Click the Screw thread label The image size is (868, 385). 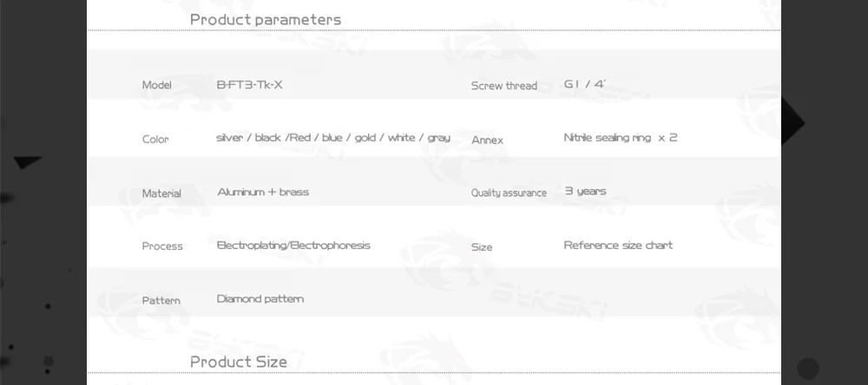point(504,86)
